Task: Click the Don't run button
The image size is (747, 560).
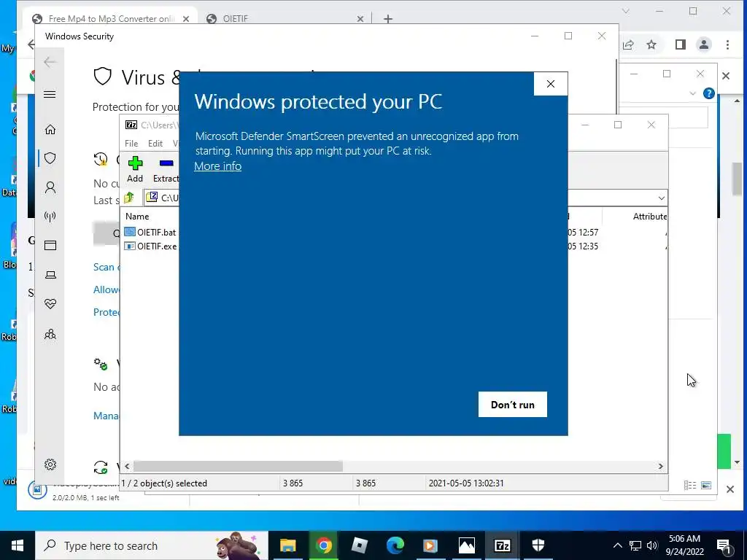Action: tap(513, 404)
